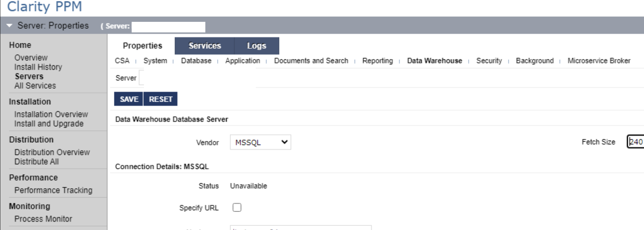Open the Security properties sub-tab

[489, 61]
